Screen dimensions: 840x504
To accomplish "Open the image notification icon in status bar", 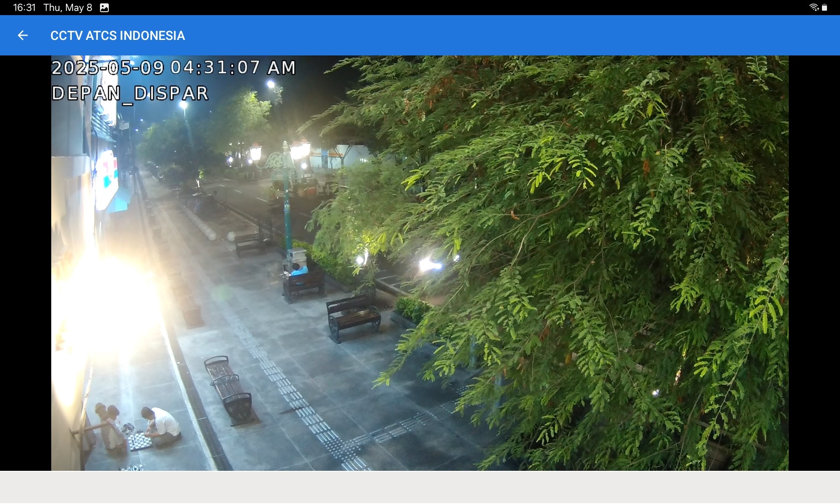I will [105, 8].
